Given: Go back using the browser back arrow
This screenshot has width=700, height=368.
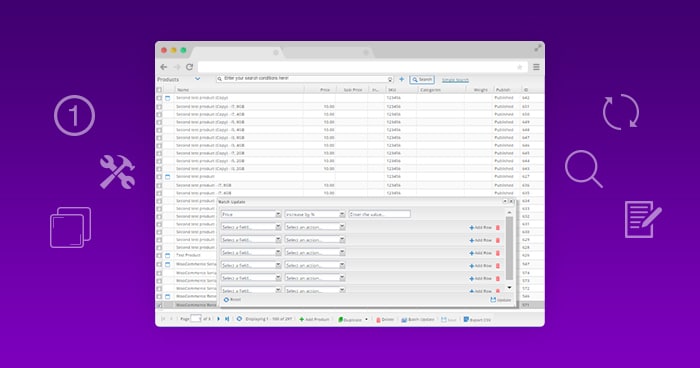Looking at the screenshot, I should [163, 67].
